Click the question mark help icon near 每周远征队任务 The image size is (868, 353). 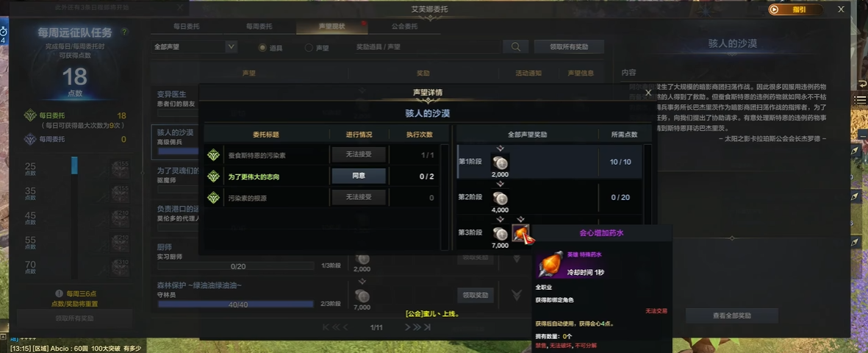(124, 32)
